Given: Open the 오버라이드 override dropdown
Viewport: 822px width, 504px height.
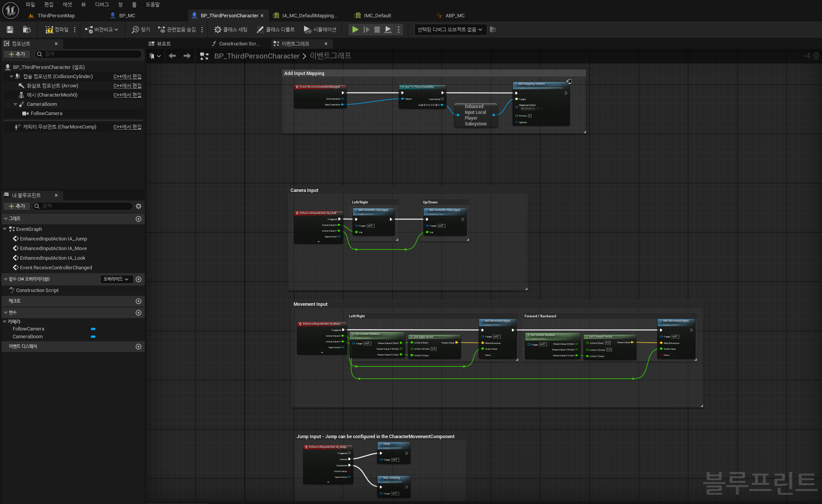Looking at the screenshot, I should point(116,279).
